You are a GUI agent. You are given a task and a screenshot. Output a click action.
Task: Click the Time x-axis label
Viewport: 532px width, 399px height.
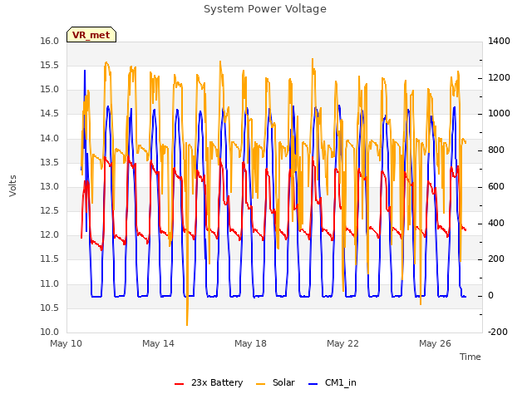[470, 357]
